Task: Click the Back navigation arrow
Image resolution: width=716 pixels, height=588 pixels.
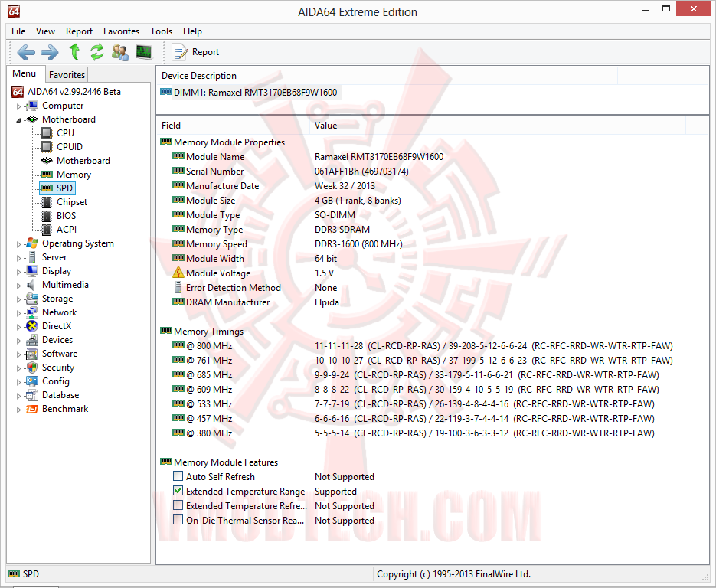Action: click(x=26, y=52)
